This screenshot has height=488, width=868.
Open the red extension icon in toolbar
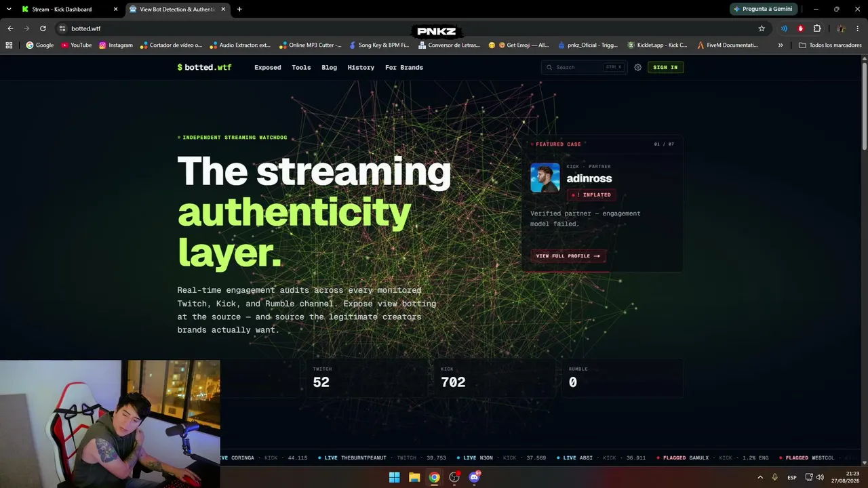pos(801,28)
